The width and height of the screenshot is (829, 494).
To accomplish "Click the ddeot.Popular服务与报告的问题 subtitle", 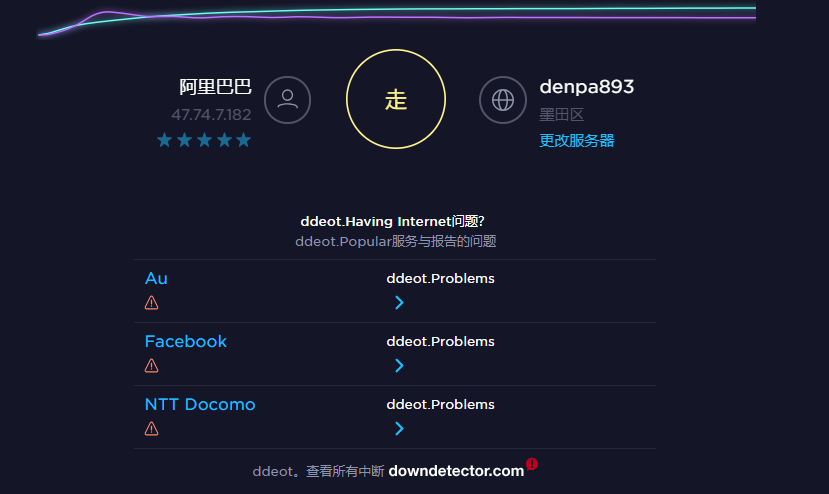I will 395,242.
